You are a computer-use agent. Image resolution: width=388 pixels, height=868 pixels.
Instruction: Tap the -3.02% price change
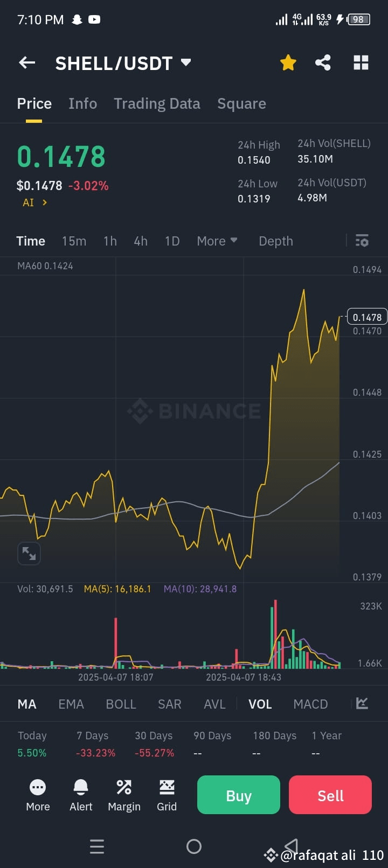(x=88, y=186)
